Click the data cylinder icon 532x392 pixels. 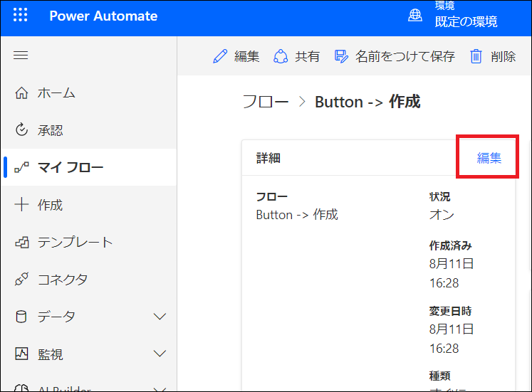pos(21,317)
